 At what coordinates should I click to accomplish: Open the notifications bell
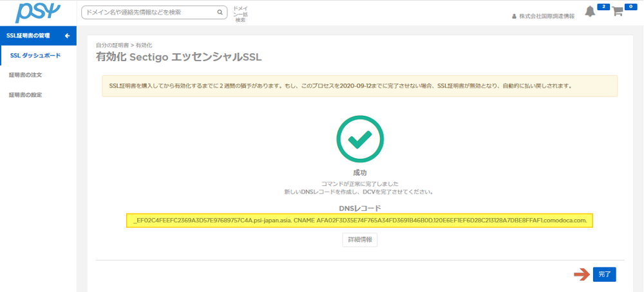[x=590, y=12]
